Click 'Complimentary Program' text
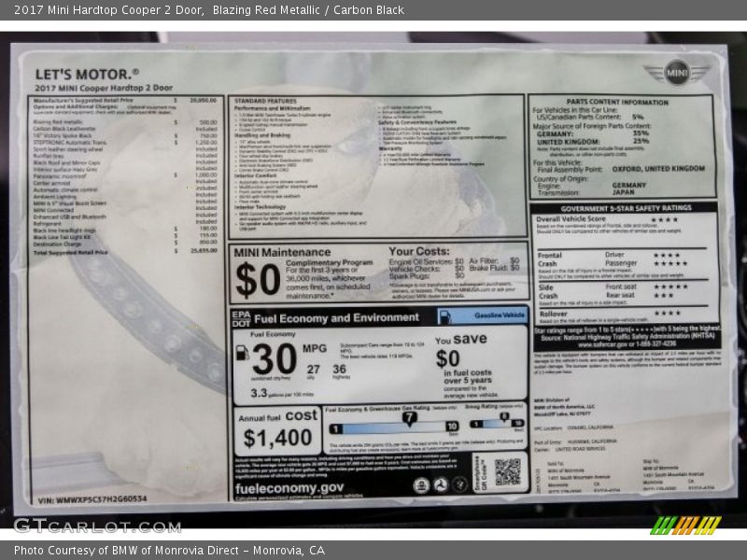 point(330,263)
